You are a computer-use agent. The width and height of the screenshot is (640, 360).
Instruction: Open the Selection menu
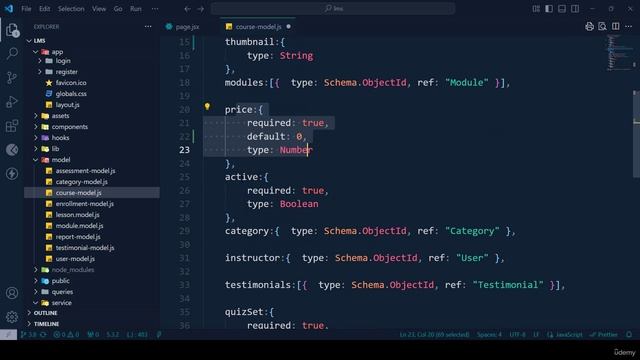point(71,9)
